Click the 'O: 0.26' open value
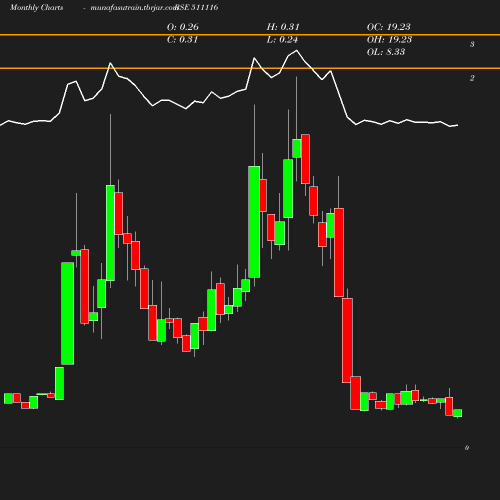Image resolution: width=500 pixels, height=500 pixels. tap(183, 27)
